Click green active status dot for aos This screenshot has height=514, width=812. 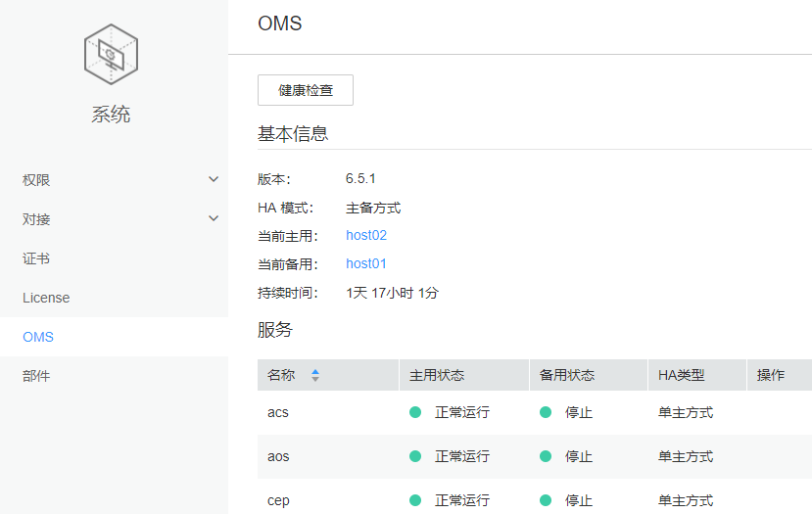[415, 456]
